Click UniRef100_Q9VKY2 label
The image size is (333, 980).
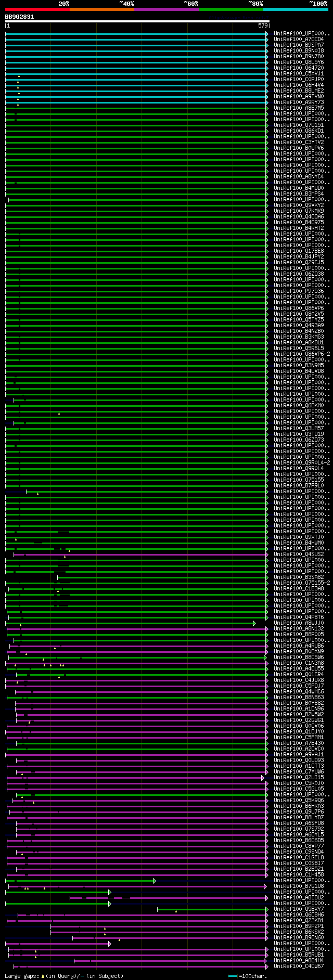[x=299, y=205]
